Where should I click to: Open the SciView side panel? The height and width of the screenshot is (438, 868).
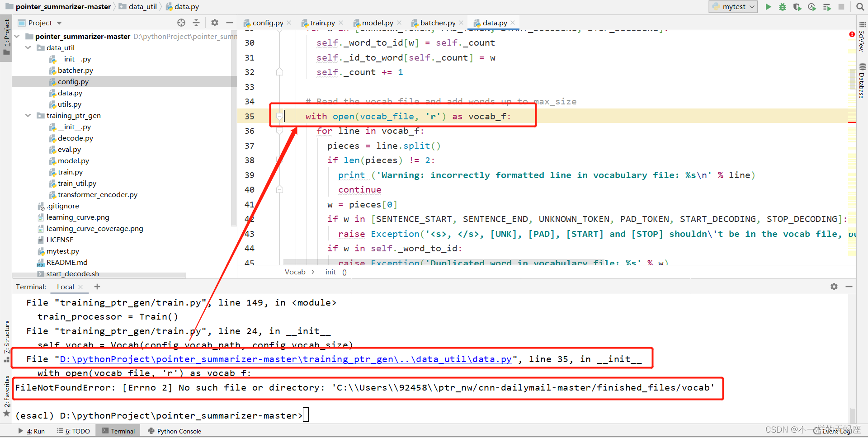(862, 37)
